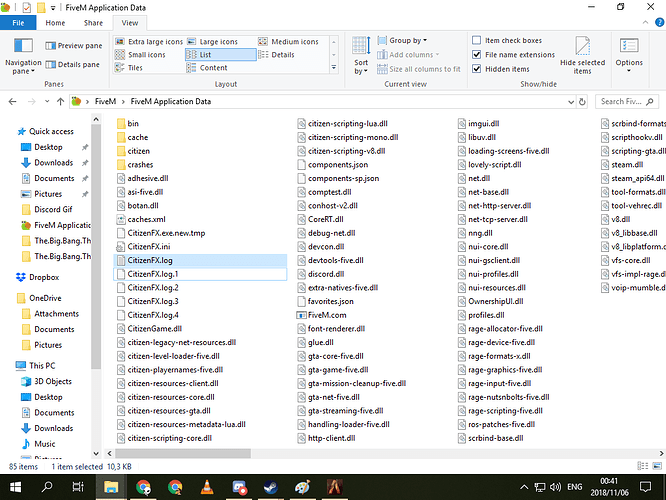Switch layout to Tiles view
Screen dimensions: 666x500
pyautogui.click(x=129, y=68)
